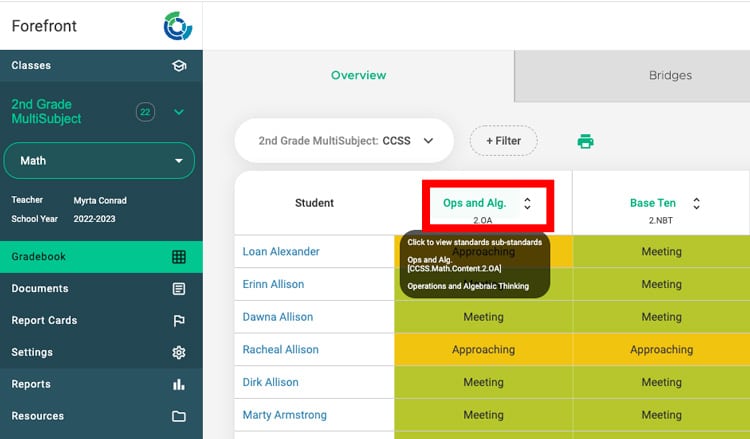The width and height of the screenshot is (750, 439).
Task: Click the Forefront title text
Action: (x=44, y=26)
